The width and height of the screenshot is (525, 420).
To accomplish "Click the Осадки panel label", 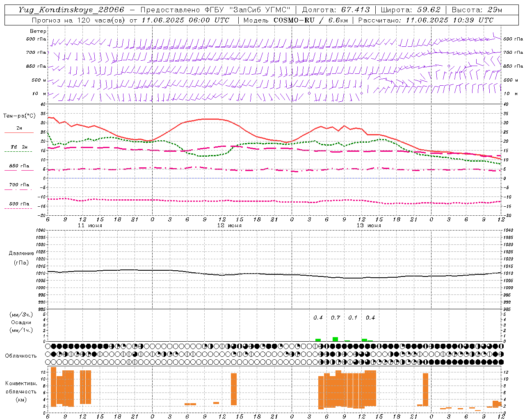I will 21,322.
